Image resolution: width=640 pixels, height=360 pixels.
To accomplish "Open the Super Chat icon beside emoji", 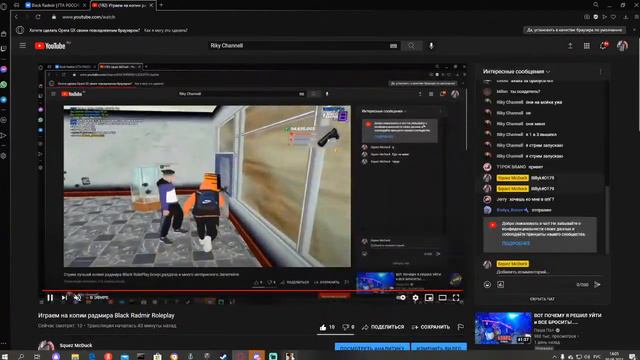I will coord(500,284).
